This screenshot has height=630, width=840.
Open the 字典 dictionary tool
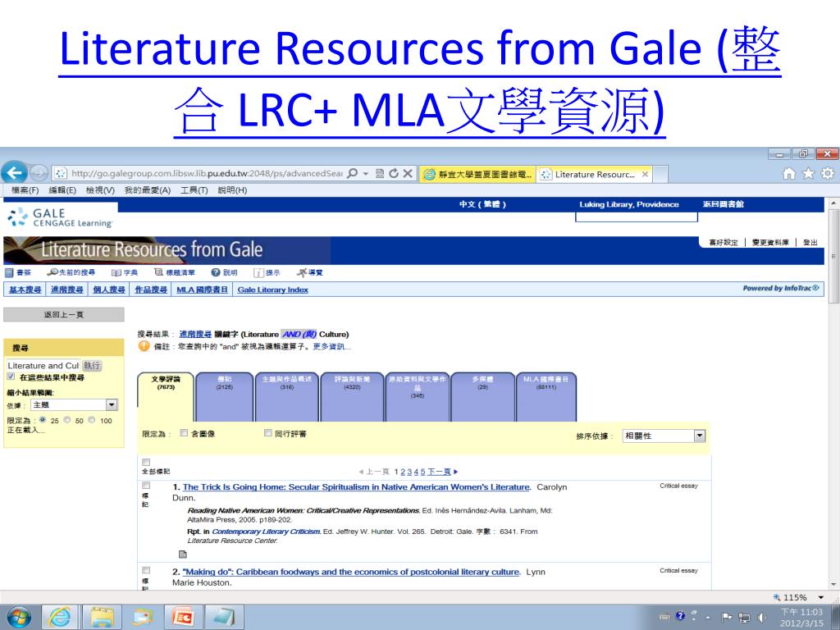125,272
